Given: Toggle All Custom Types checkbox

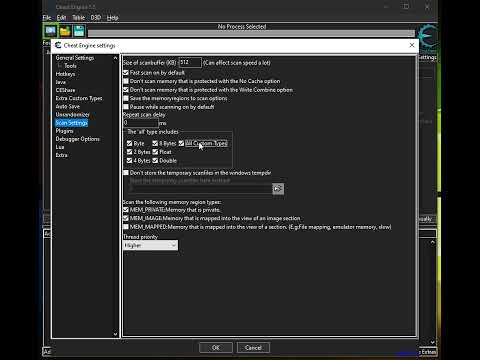Looking at the screenshot, I should click(181, 143).
